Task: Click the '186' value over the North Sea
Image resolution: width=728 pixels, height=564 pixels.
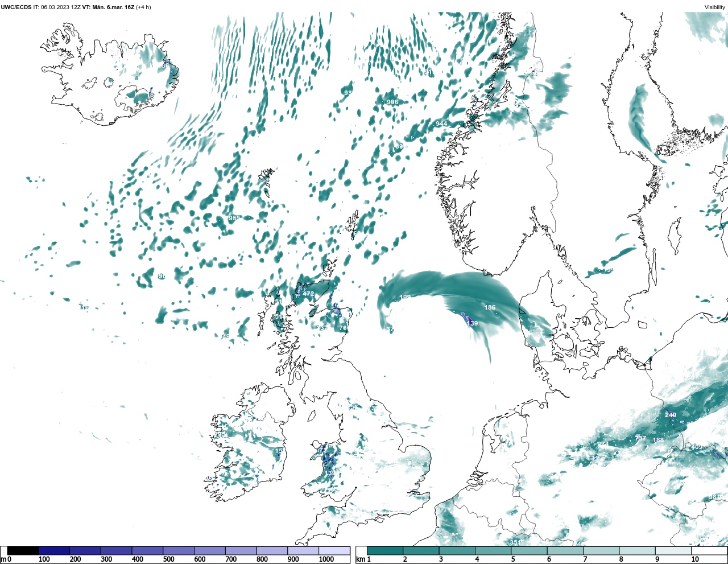Action: pyautogui.click(x=490, y=307)
